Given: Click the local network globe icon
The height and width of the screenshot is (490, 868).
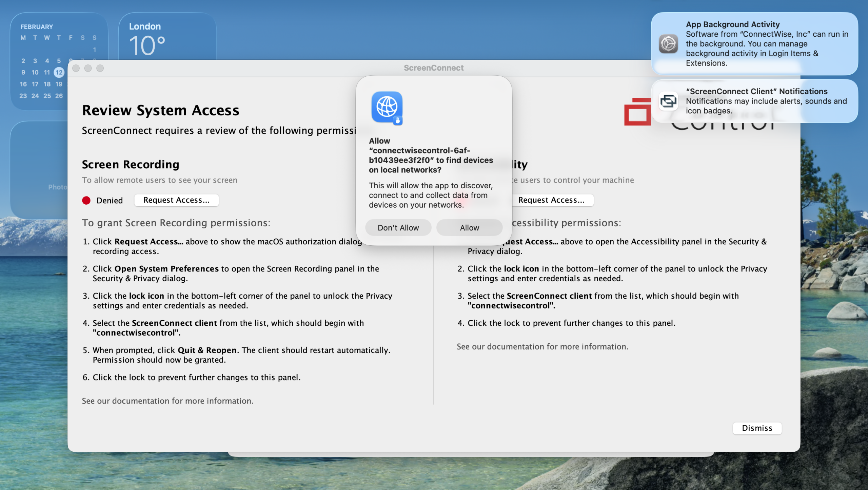Looking at the screenshot, I should pos(387,107).
